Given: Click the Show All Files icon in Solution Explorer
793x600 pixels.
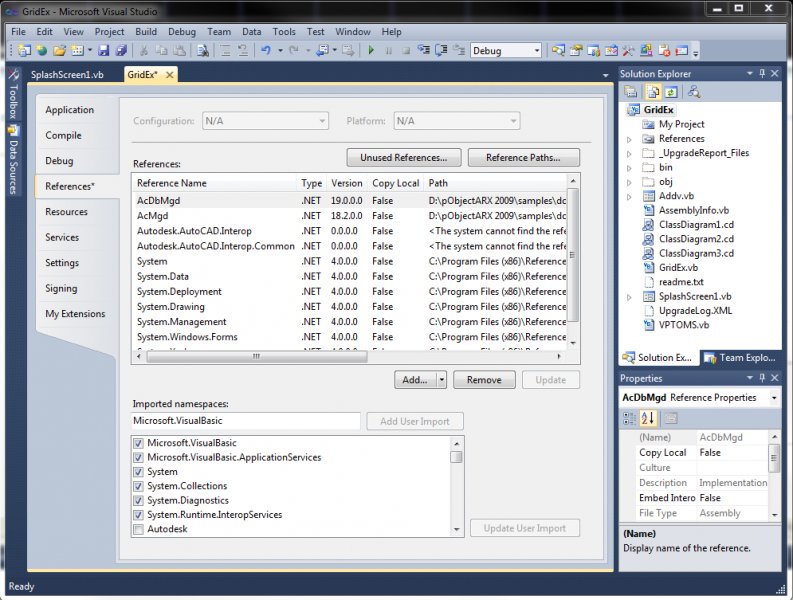Looking at the screenshot, I should [x=653, y=92].
